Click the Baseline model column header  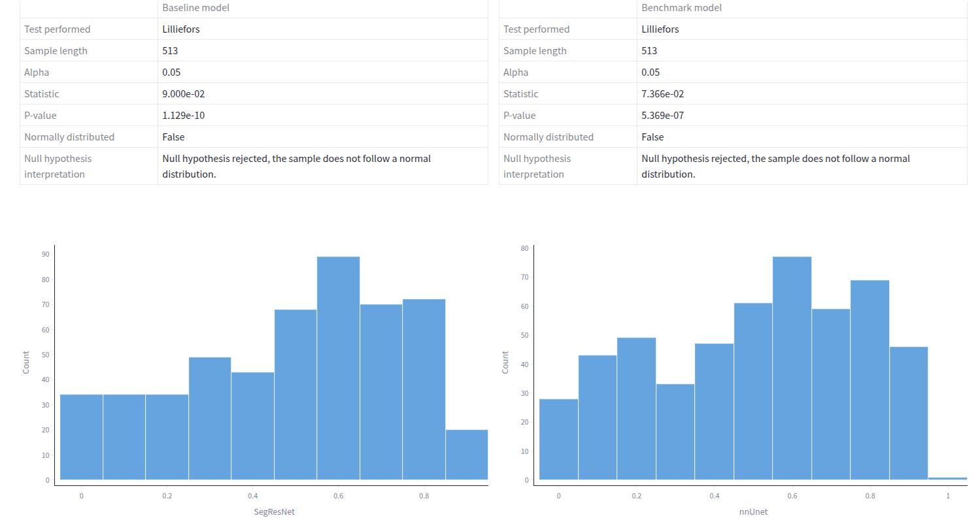[195, 8]
